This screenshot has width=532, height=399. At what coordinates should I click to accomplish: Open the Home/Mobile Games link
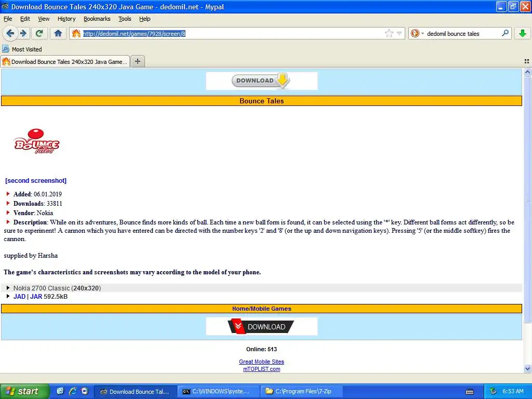tap(262, 309)
